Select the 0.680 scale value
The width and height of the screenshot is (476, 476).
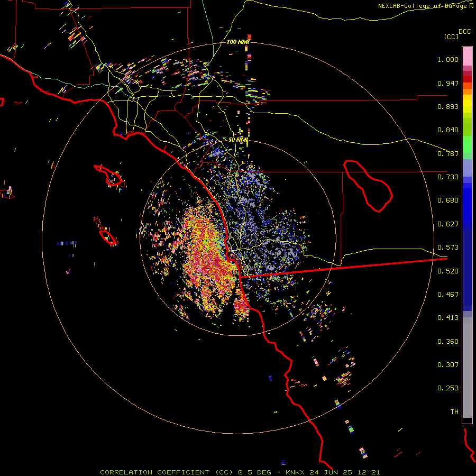point(448,200)
